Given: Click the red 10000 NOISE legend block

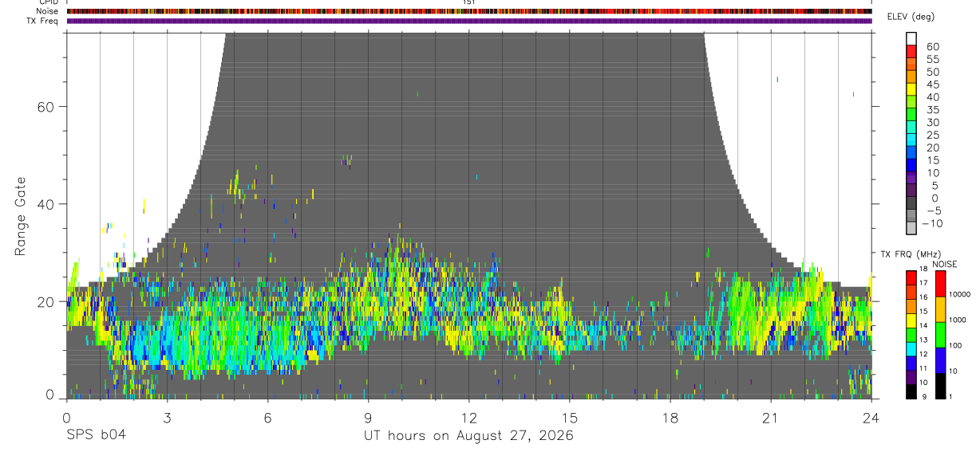Looking at the screenshot, I should (x=941, y=284).
